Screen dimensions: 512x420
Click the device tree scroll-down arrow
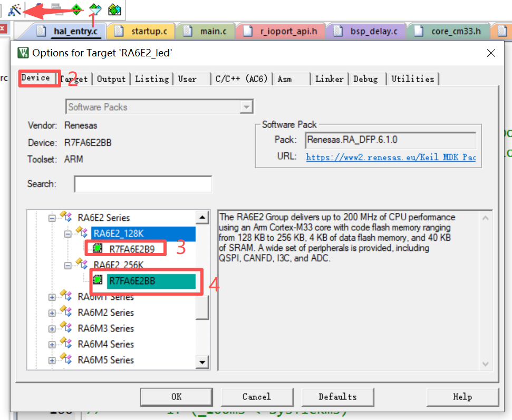[x=202, y=362]
